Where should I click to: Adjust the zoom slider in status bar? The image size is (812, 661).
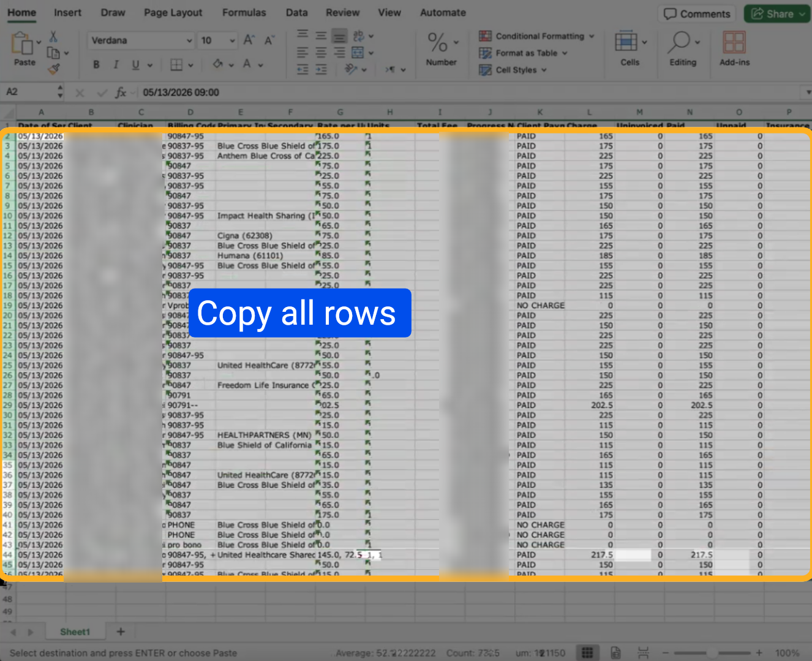pyautogui.click(x=712, y=653)
